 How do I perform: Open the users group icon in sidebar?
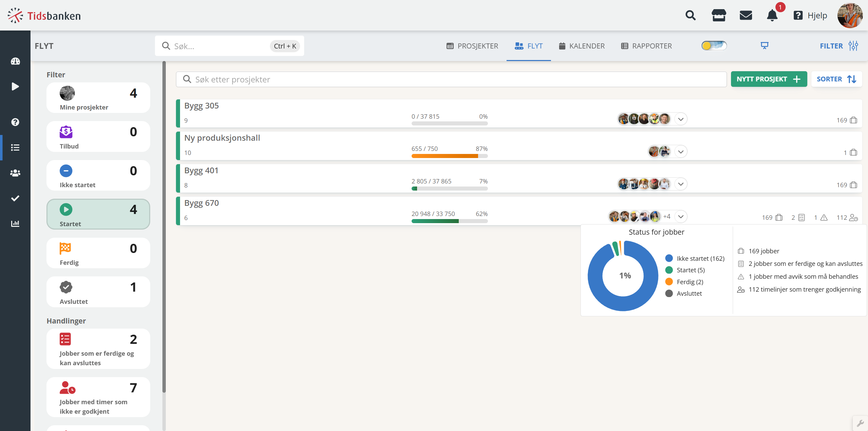(x=15, y=173)
